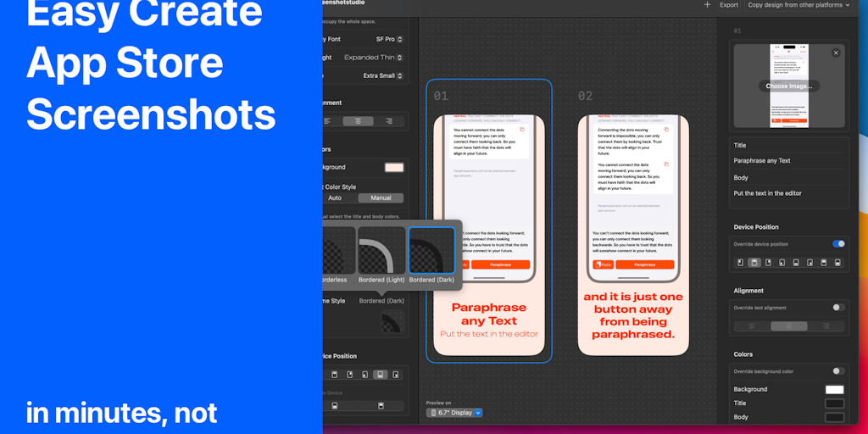Image resolution: width=868 pixels, height=434 pixels.
Task: Enable Override text alignment switch
Action: [838, 308]
